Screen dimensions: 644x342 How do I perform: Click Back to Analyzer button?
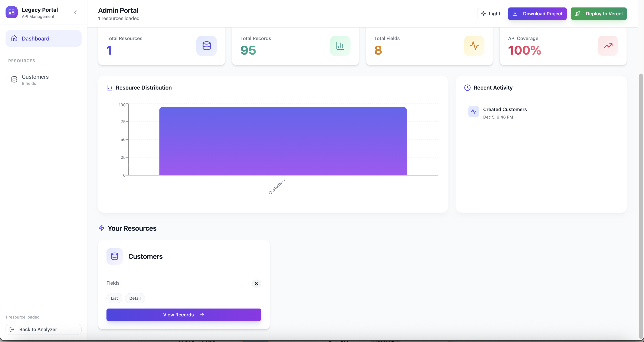(43, 329)
